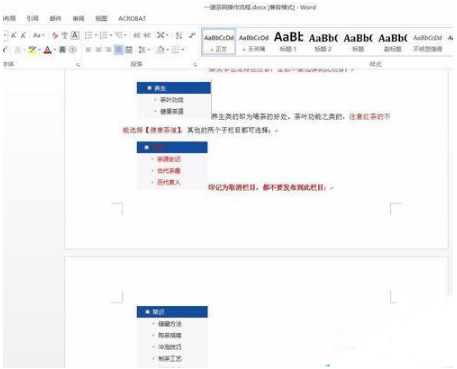Click the Shrink Font icon
457x369 pixels.
click(23, 35)
